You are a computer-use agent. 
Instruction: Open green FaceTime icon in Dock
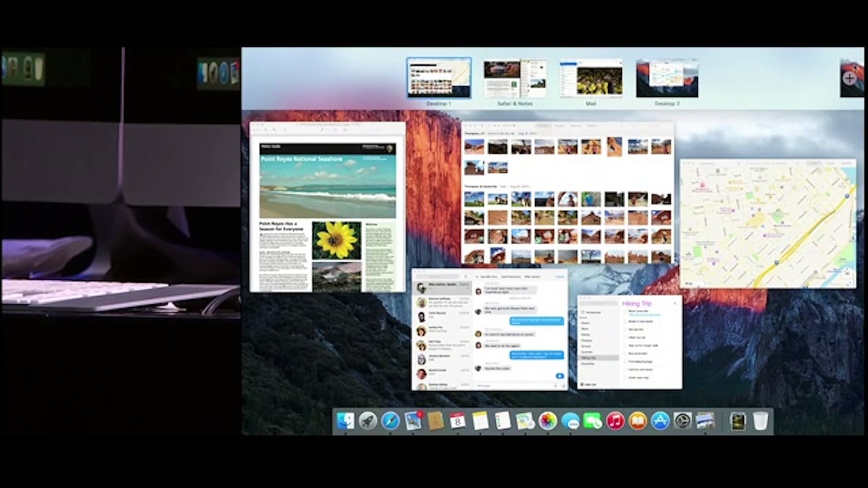click(x=593, y=421)
